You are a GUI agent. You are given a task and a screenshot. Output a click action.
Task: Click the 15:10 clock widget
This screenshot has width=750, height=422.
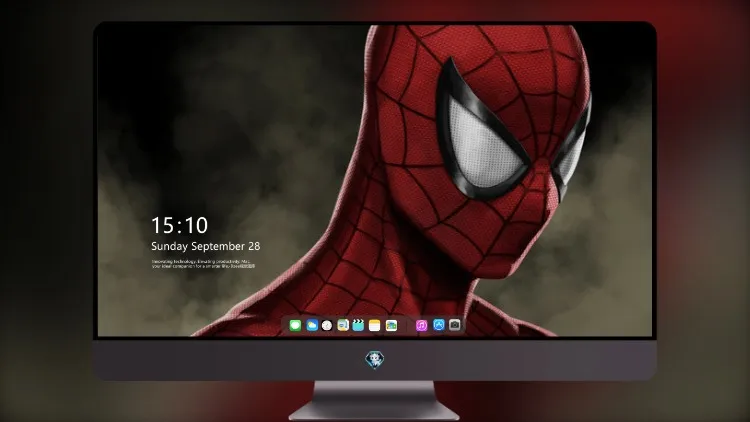pyautogui.click(x=179, y=225)
